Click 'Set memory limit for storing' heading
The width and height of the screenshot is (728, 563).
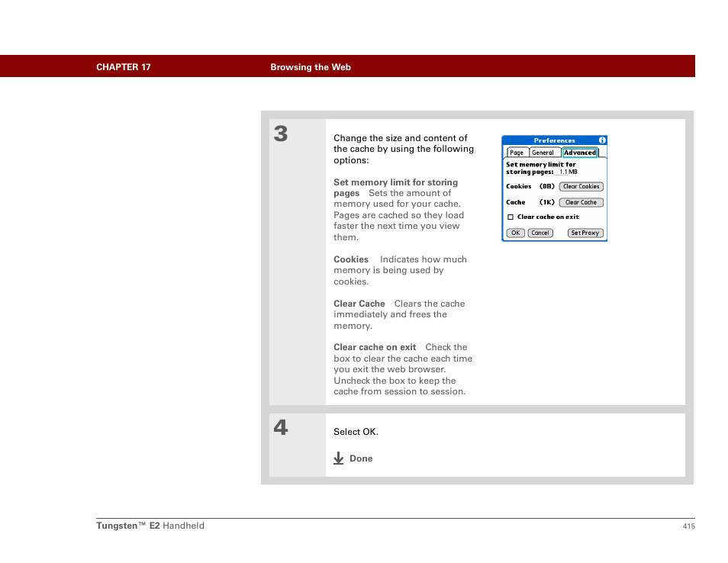[396, 182]
